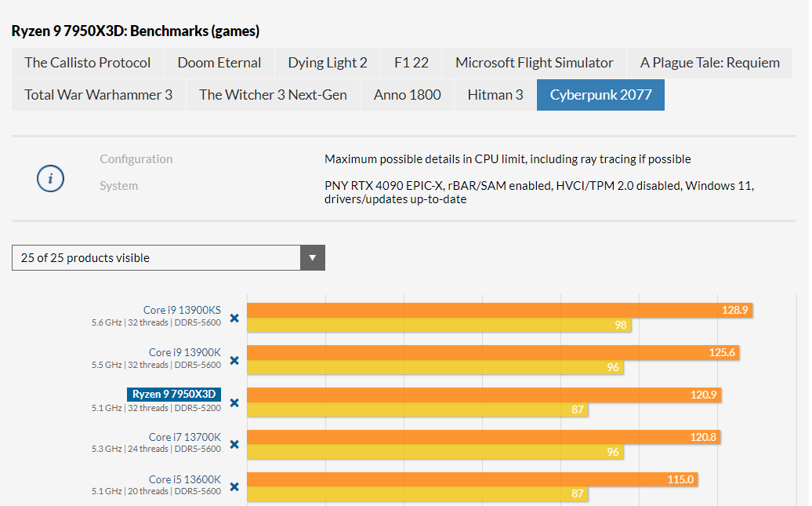Remove Core i7 13700K with its X icon
The height and width of the screenshot is (506, 812).
click(x=234, y=445)
